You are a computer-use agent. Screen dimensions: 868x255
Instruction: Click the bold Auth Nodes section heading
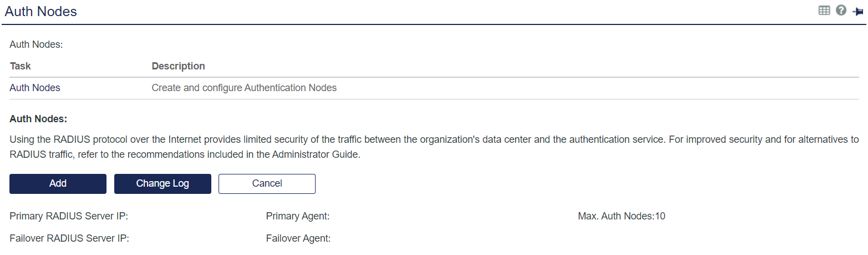38,119
